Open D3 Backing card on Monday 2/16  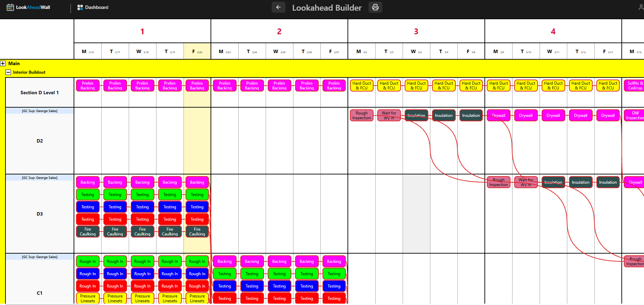pos(88,182)
